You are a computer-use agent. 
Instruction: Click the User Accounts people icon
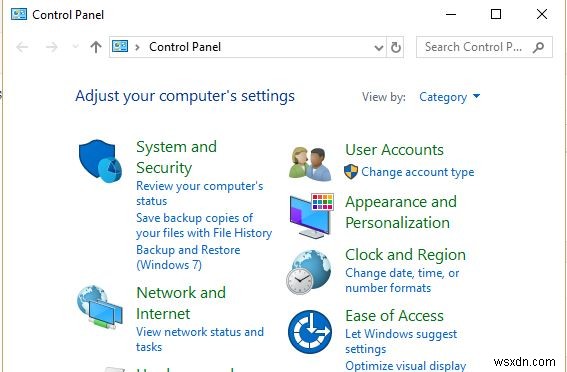(310, 164)
